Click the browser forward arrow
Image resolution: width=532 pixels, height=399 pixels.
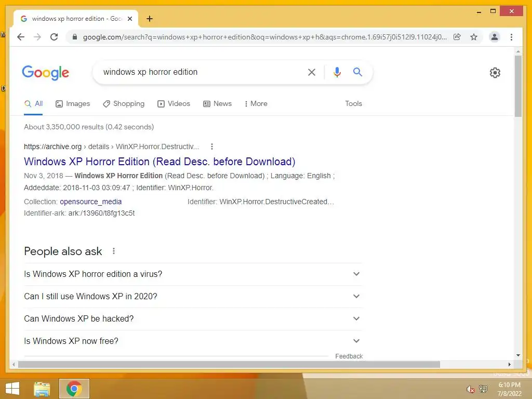(37, 37)
